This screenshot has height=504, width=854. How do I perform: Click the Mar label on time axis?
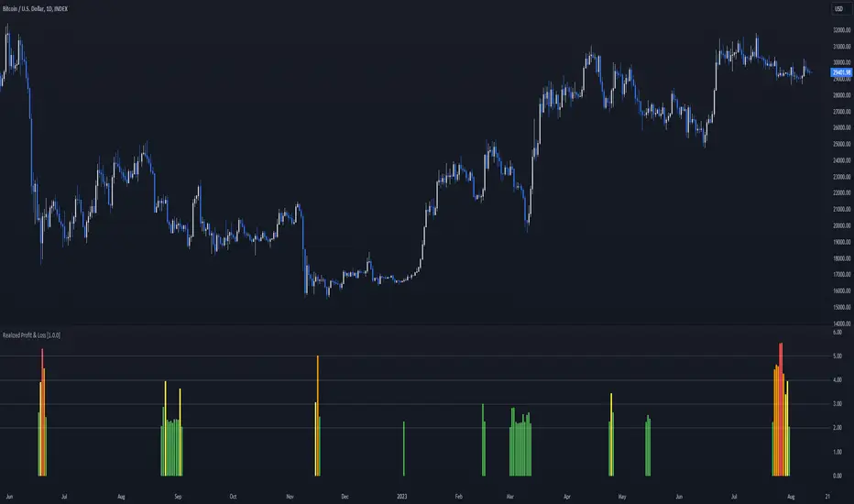tap(512, 496)
